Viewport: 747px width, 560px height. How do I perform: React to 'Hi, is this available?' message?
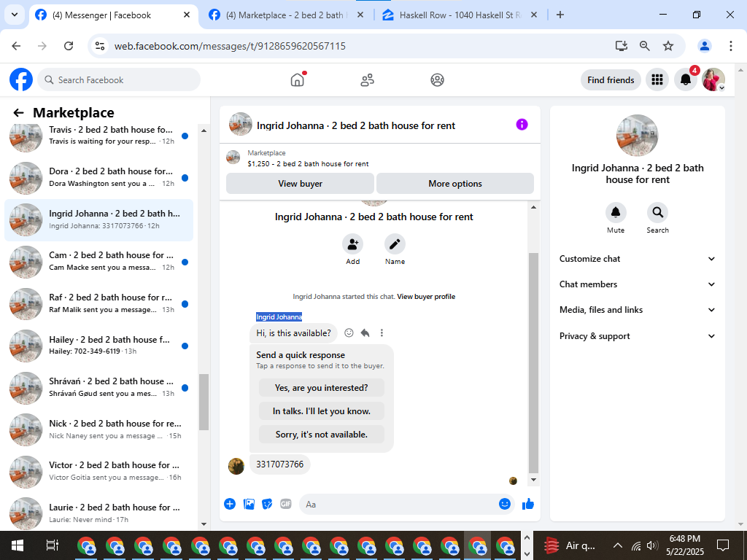click(349, 332)
